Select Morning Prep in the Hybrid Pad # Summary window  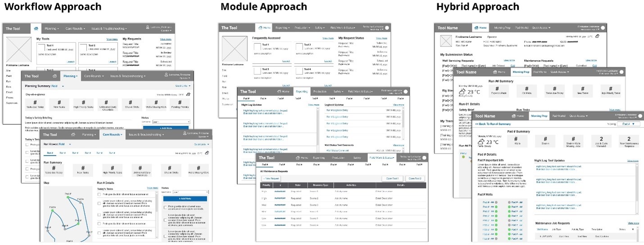(x=539, y=116)
